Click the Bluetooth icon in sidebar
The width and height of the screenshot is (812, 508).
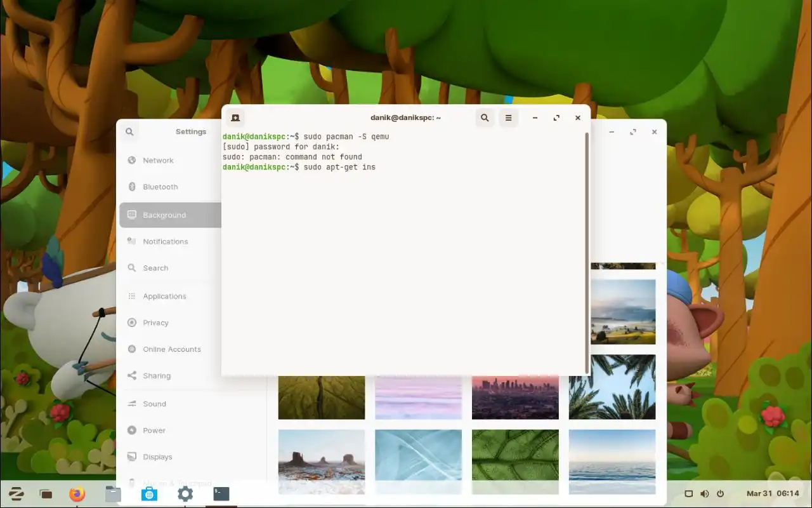tap(132, 187)
